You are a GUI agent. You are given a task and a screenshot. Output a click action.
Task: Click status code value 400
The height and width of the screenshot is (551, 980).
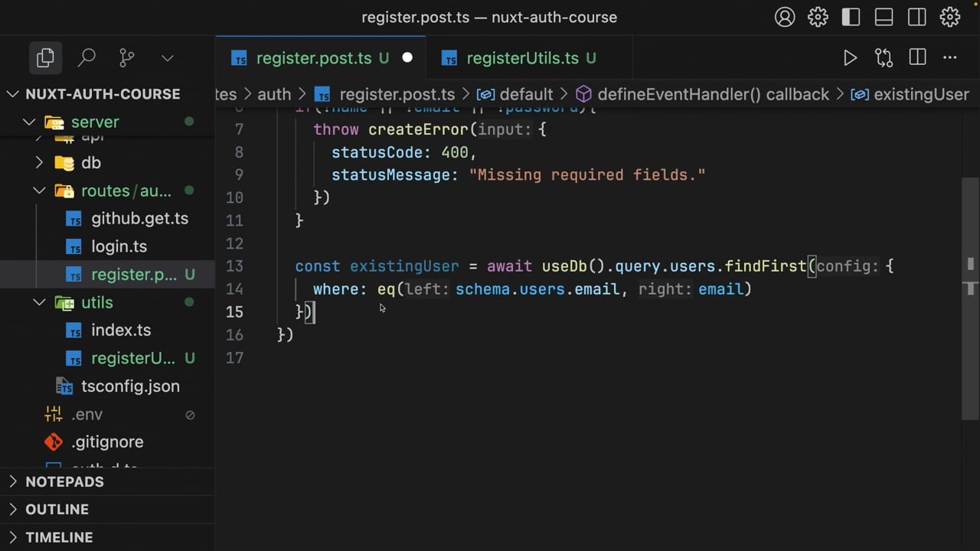coord(455,152)
